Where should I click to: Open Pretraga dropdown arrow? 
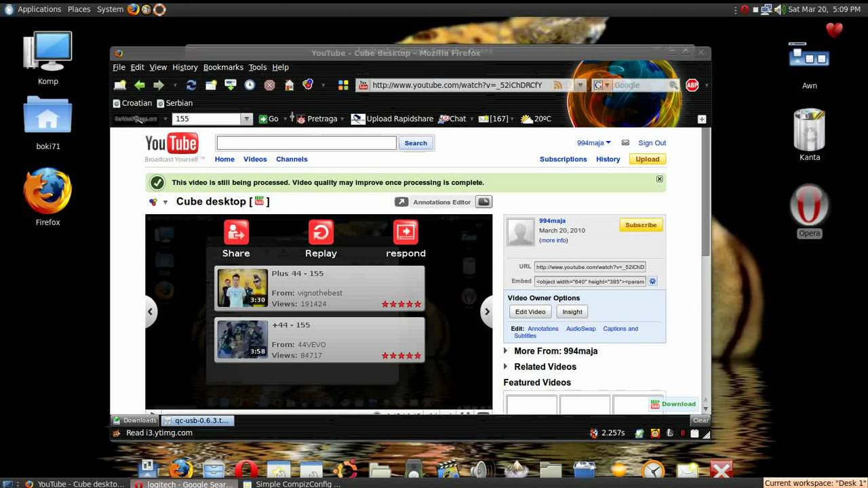342,119
